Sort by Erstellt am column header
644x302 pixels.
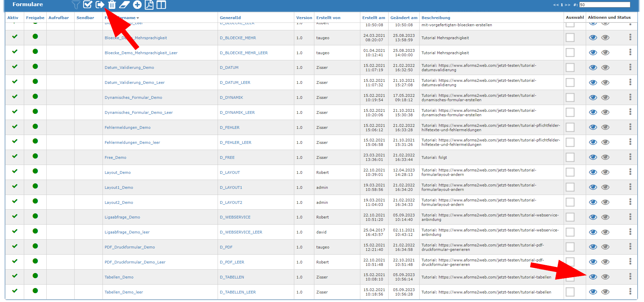click(x=374, y=18)
